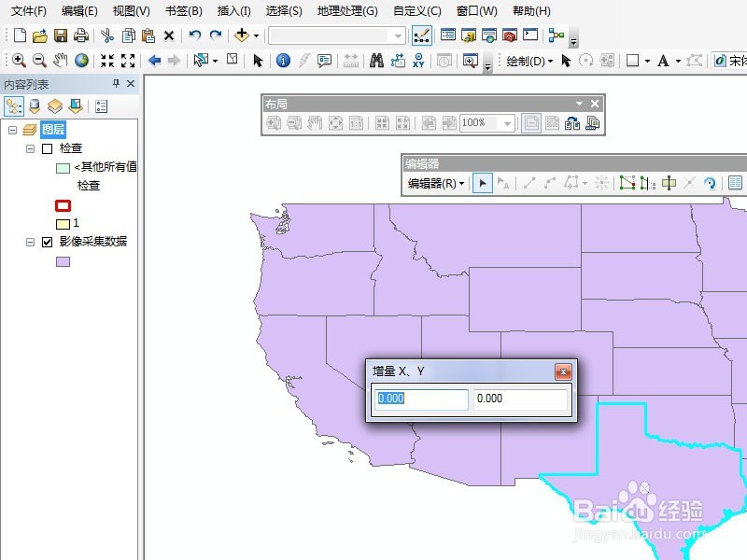Open ModelBuilder window icon

point(556,35)
